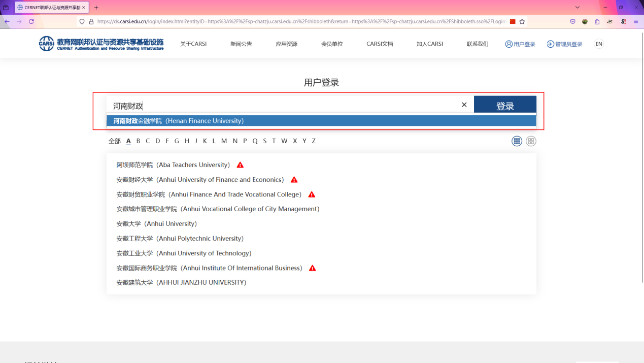Choose 安徽建筑大学 from the list

pyautogui.click(x=181, y=283)
